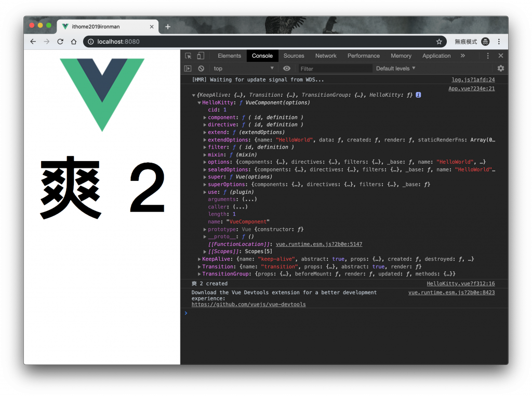Open the HelloKitty.vue?f312:16 source link

pyautogui.click(x=461, y=284)
